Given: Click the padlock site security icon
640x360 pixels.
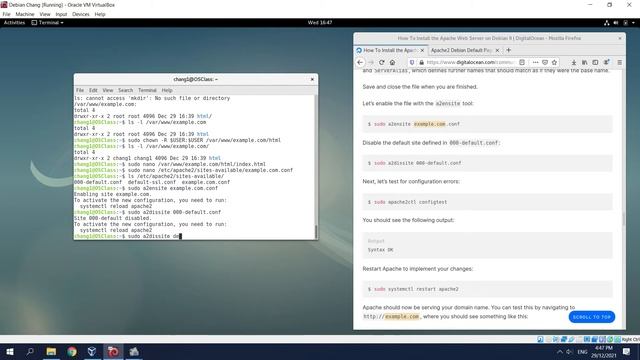Looking at the screenshot, I should (x=421, y=62).
